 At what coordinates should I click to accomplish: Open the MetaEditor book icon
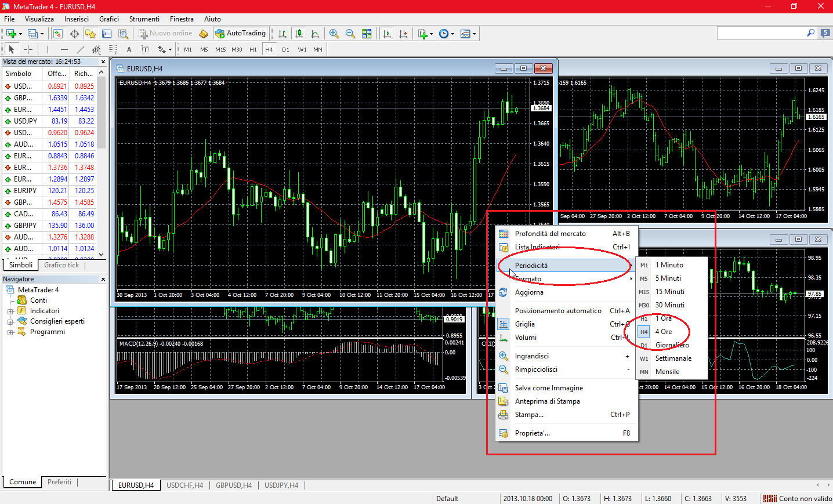(x=204, y=34)
